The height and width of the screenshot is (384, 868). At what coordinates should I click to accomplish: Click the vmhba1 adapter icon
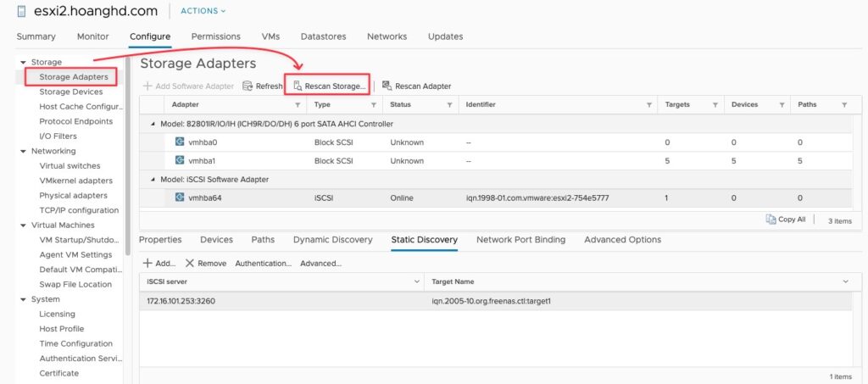coord(180,160)
